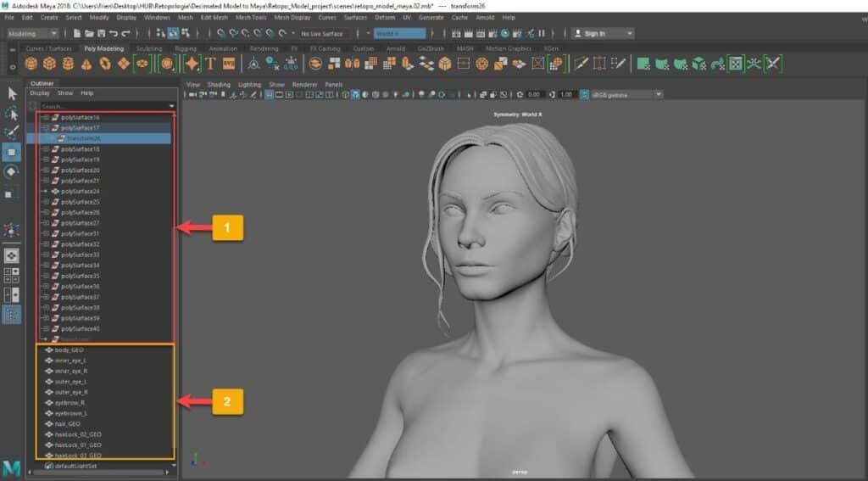Screen dimensions: 868x481
Task: Click the Save scene icon
Action: pyautogui.click(x=101, y=33)
